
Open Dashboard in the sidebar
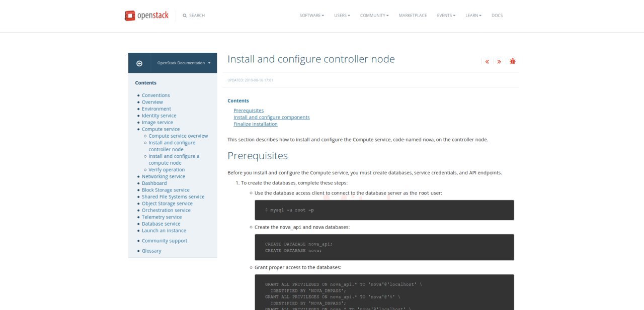[x=154, y=183]
